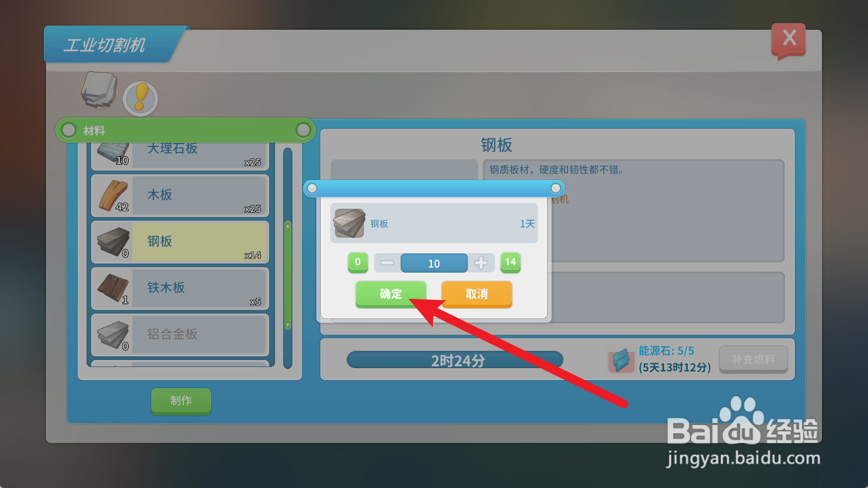The width and height of the screenshot is (868, 488).
Task: Close the 工业切割机 window with the red X
Action: pyautogui.click(x=789, y=40)
